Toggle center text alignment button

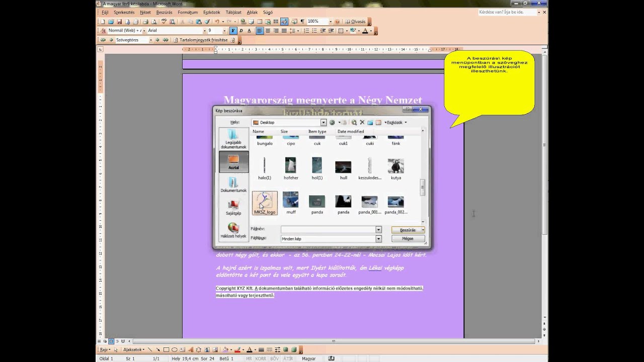pos(268,31)
